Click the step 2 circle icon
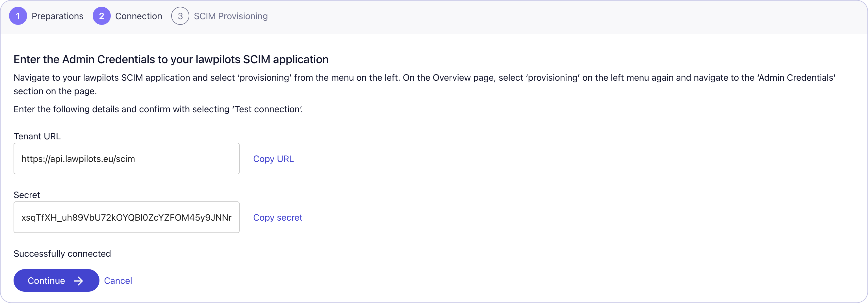 [101, 16]
